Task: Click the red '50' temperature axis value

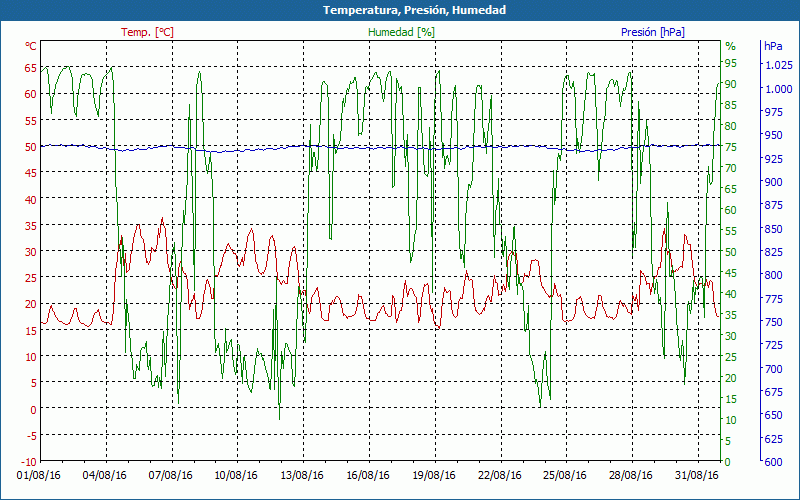Action: click(x=30, y=147)
